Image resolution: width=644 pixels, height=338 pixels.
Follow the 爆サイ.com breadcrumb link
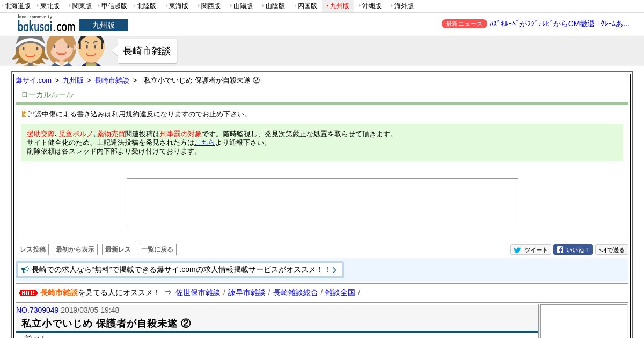[33, 80]
